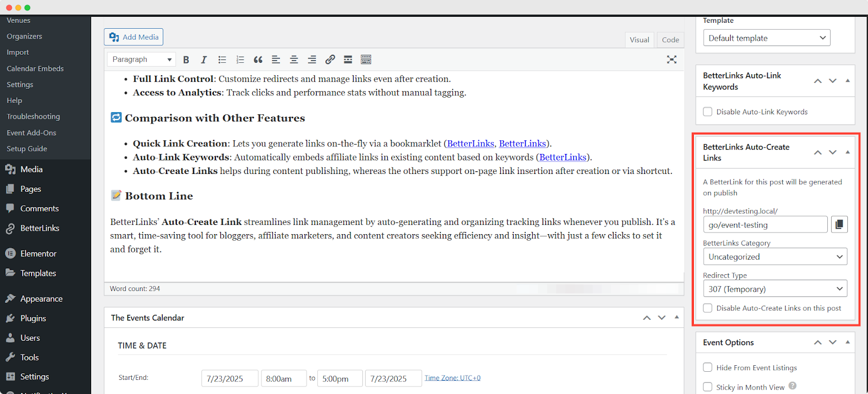Image resolution: width=868 pixels, height=394 pixels.
Task: Move Auto-Link Keywords panel down
Action: (833, 81)
